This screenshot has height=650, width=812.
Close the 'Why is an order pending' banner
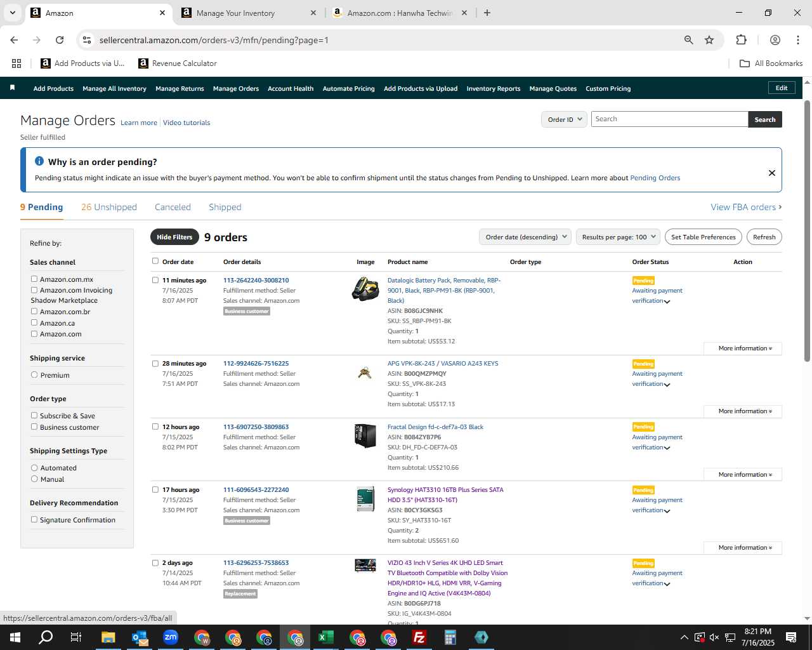[772, 173]
